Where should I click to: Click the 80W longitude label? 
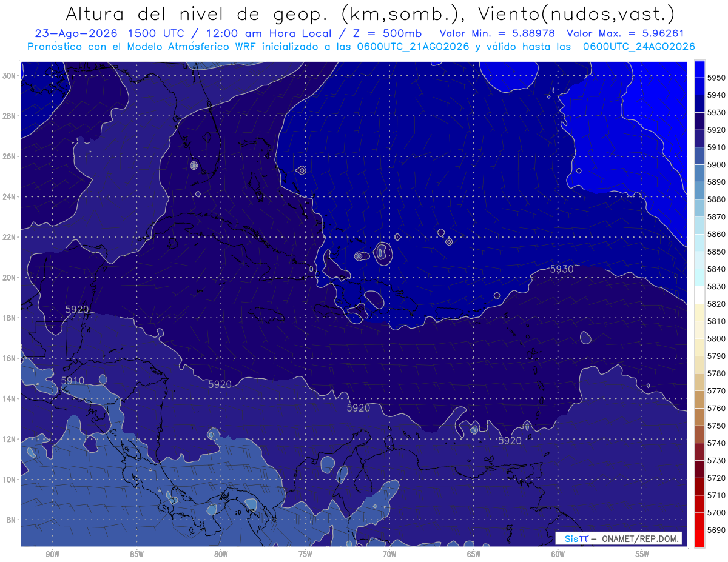pyautogui.click(x=221, y=555)
